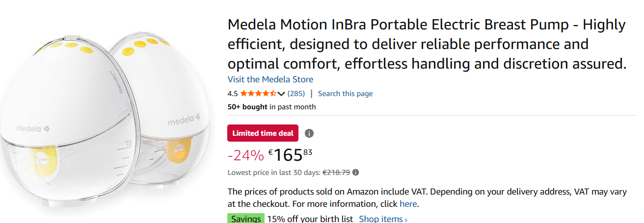Click the -24% discount percentage
The height and width of the screenshot is (223, 644).
245,155
